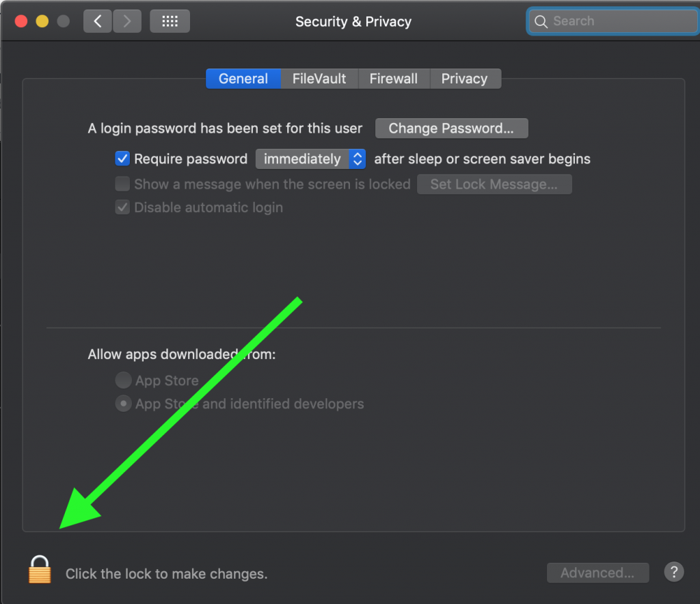Minimize the window with the yellow button
Image resolution: width=700 pixels, height=604 pixels.
point(42,21)
